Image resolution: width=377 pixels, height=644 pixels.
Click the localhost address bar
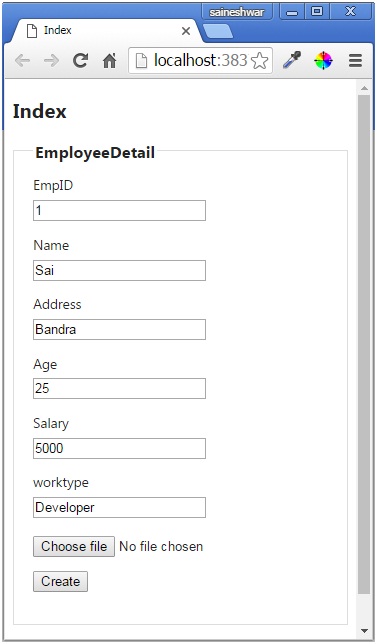(200, 61)
